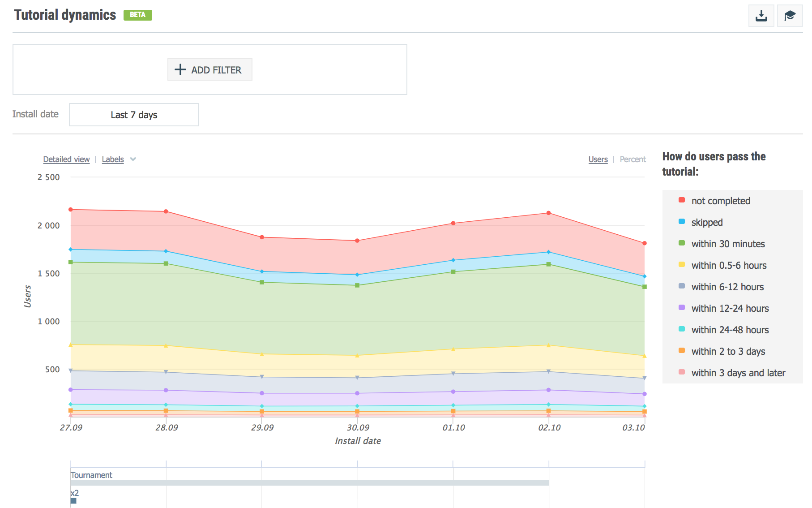Open the Detailed view link
This screenshot has height=508, width=812.
tap(66, 159)
